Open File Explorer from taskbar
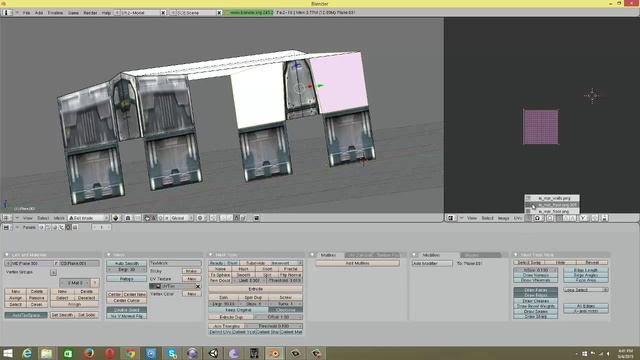This screenshot has width=640, height=360. pos(47,353)
